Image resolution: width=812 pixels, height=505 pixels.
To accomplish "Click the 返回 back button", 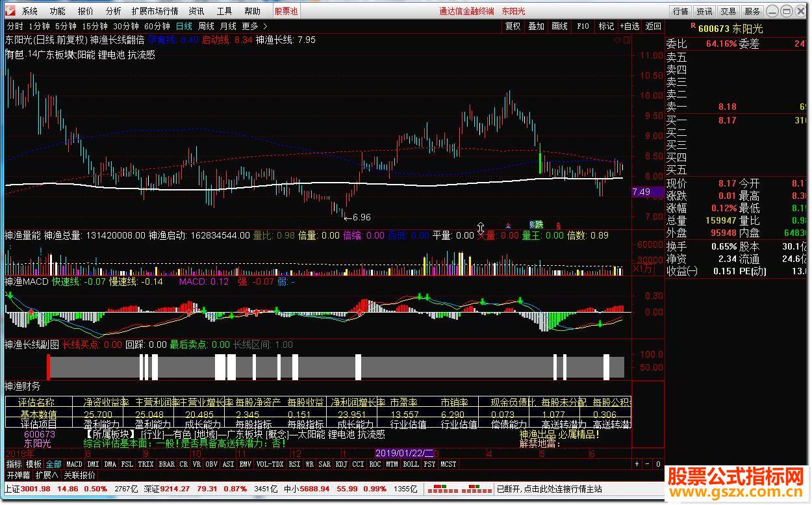I will click(x=653, y=26).
